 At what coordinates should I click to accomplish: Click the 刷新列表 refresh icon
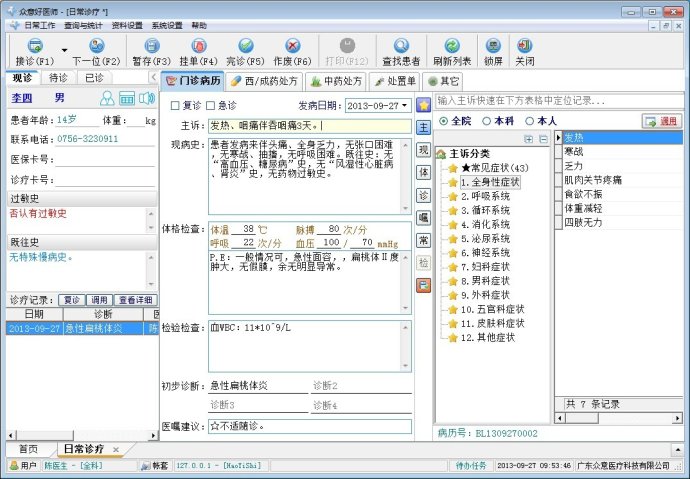pos(452,46)
